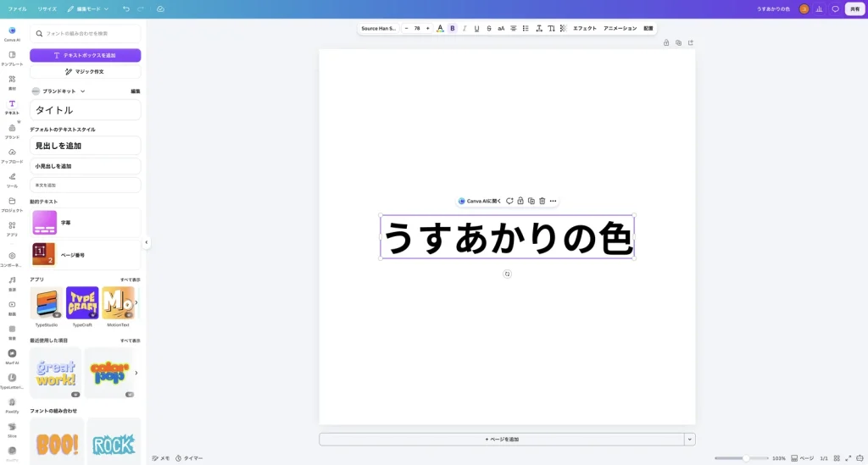Collapse the side panel with arrow handle
The height and width of the screenshot is (465, 868).
click(146, 242)
